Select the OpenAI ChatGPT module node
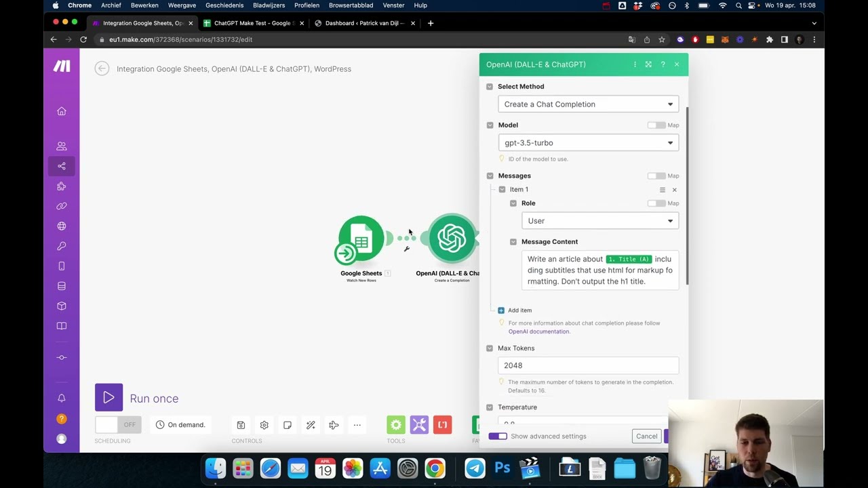 pyautogui.click(x=452, y=238)
